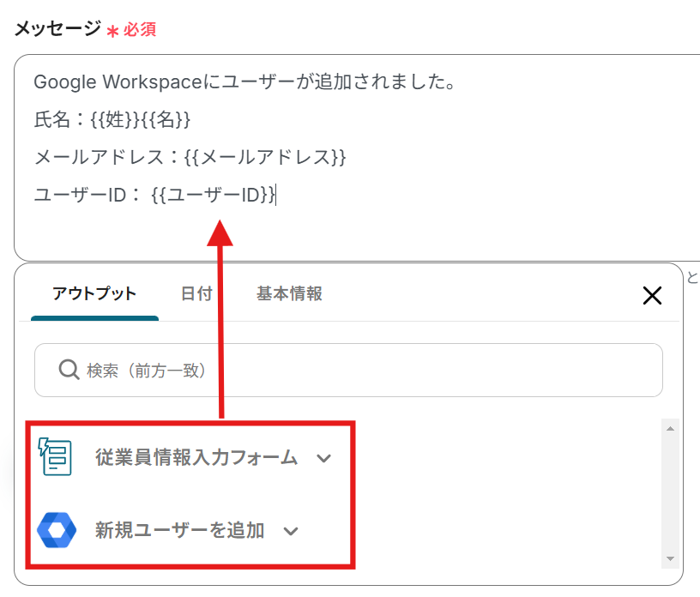Click the first line Google Workspaceにユーザーが追加されました
Viewport: 700px width, 597px height.
(244, 82)
